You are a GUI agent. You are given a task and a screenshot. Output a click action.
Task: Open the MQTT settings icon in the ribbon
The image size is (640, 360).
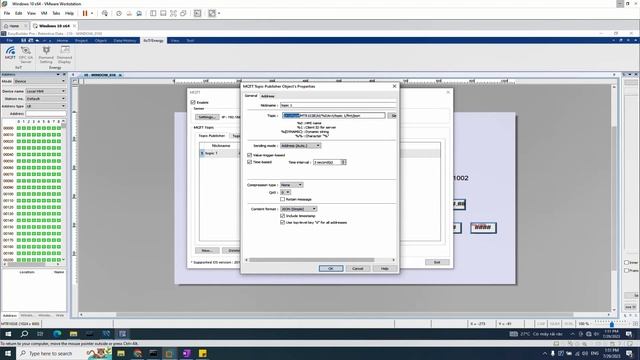[10, 53]
